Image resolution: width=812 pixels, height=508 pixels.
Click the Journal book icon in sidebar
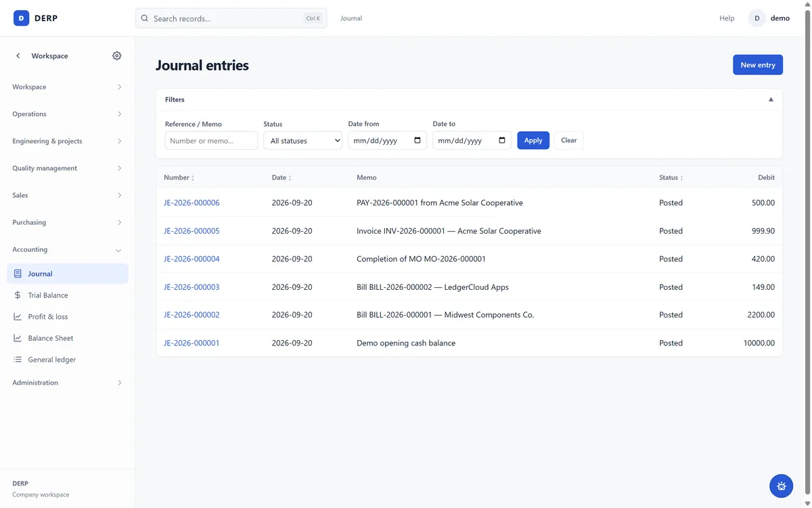[18, 274]
